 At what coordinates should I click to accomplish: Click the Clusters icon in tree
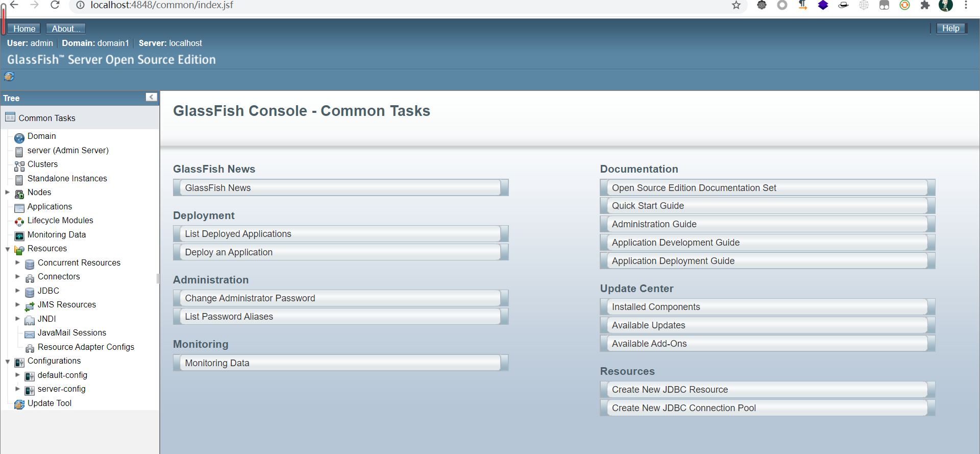tap(19, 166)
